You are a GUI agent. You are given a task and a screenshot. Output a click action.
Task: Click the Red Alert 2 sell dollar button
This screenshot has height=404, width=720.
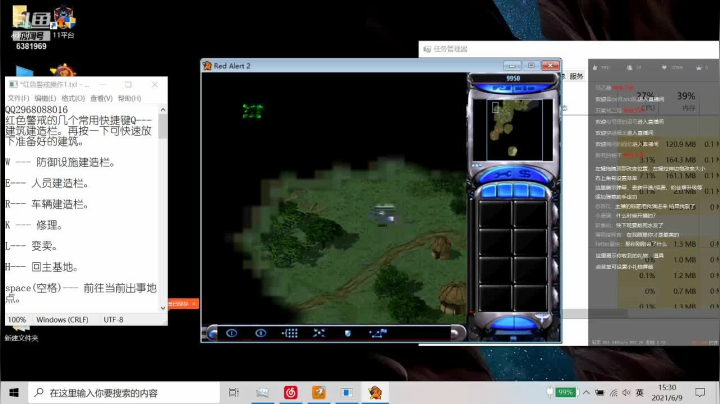point(526,174)
